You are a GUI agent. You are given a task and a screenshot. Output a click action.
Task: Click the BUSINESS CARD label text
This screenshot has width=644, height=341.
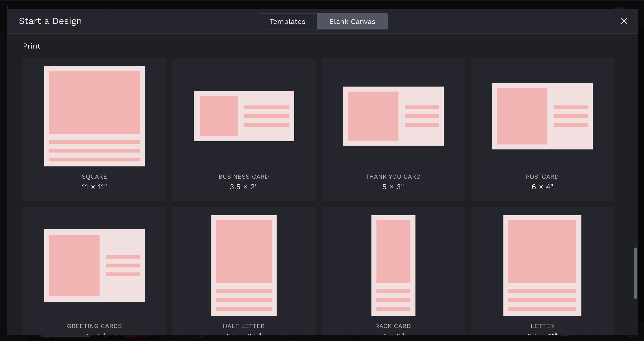[244, 177]
